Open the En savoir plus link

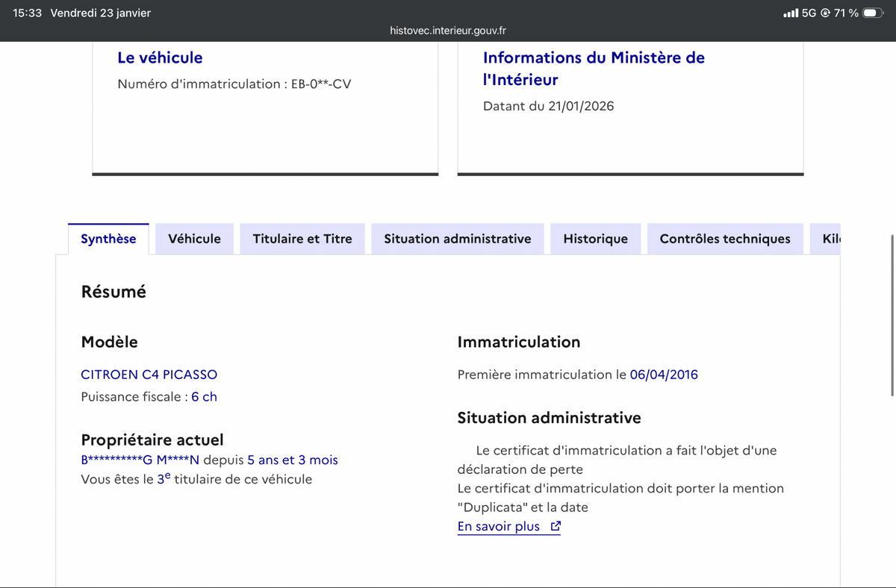(499, 526)
